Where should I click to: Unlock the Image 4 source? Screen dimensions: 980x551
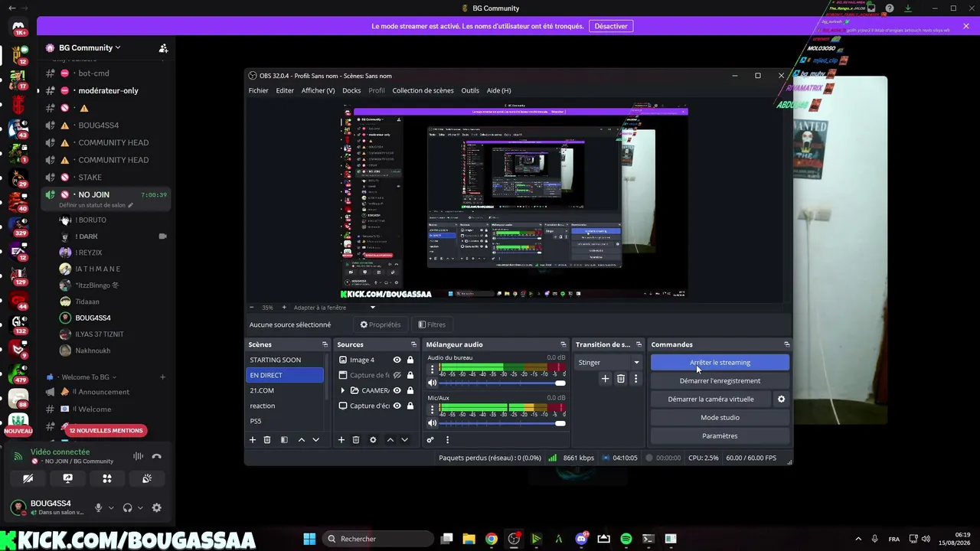[410, 360]
